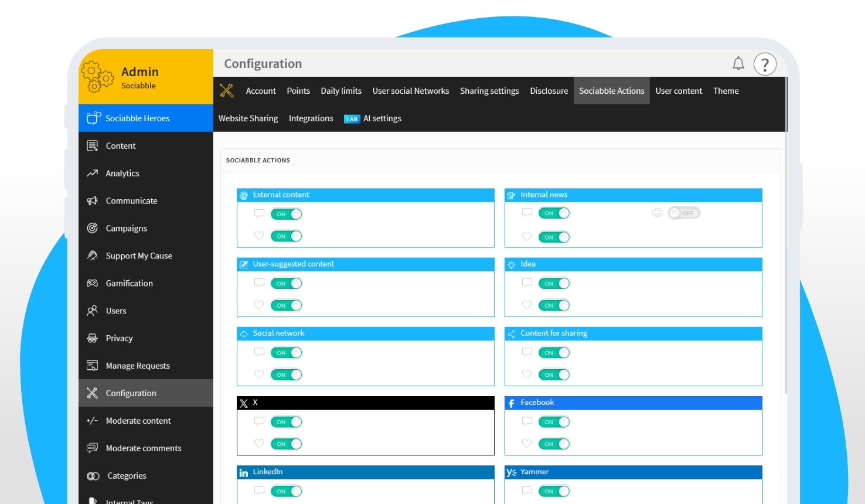Toggle comments for Content for sharing
The height and width of the screenshot is (504, 865).
coord(554,352)
